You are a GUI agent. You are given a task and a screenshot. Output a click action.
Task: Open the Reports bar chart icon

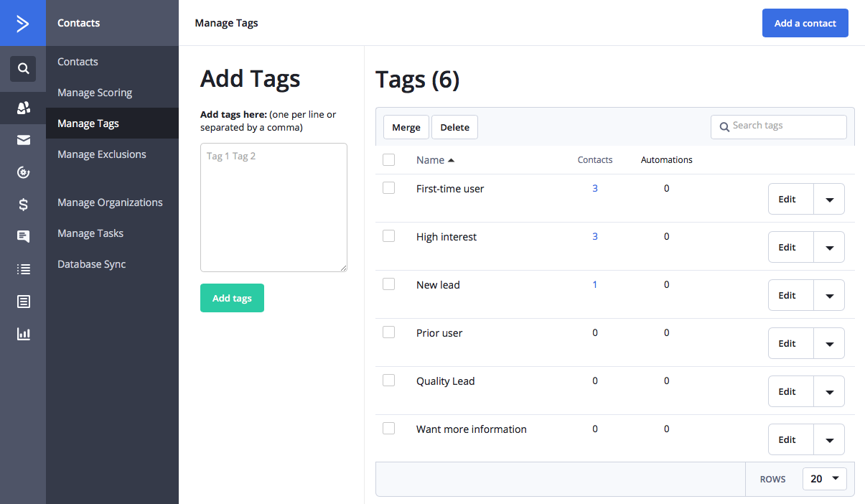click(x=23, y=334)
